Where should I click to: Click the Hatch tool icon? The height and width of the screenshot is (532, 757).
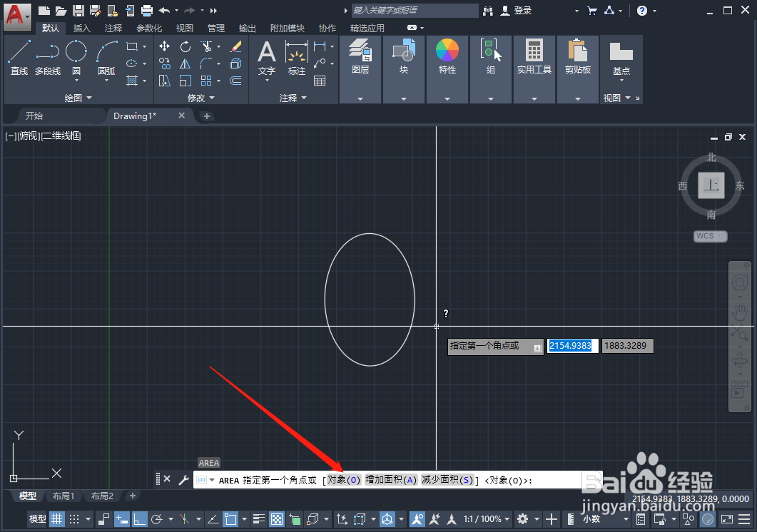click(132, 81)
